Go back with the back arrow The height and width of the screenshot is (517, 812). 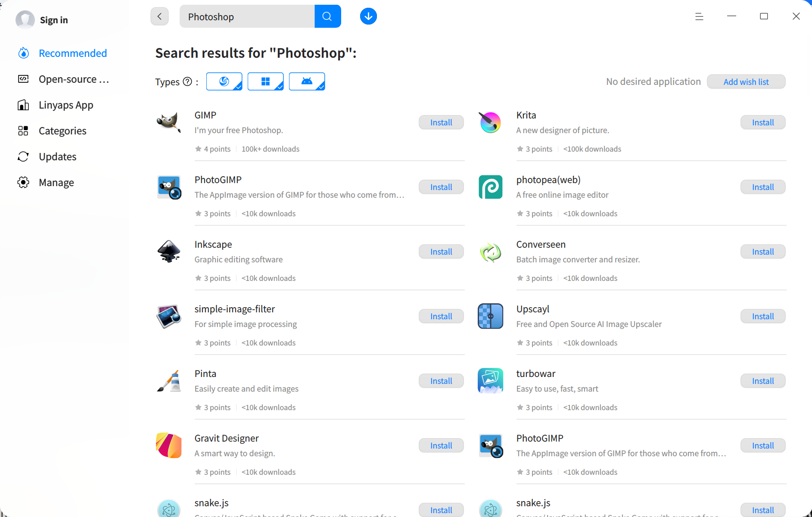[x=159, y=16]
